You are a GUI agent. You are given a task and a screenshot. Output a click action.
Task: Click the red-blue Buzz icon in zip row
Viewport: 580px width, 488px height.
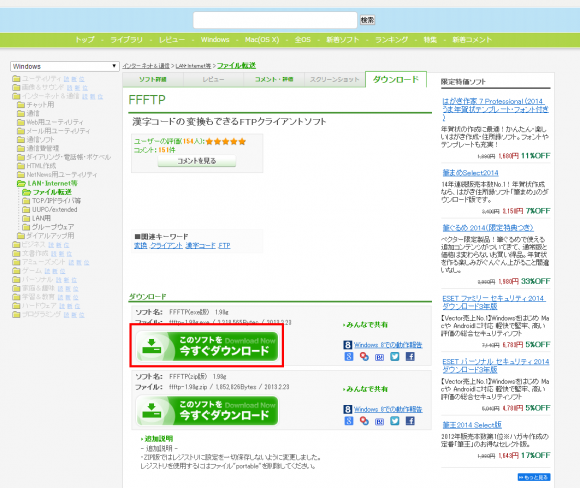(364, 421)
